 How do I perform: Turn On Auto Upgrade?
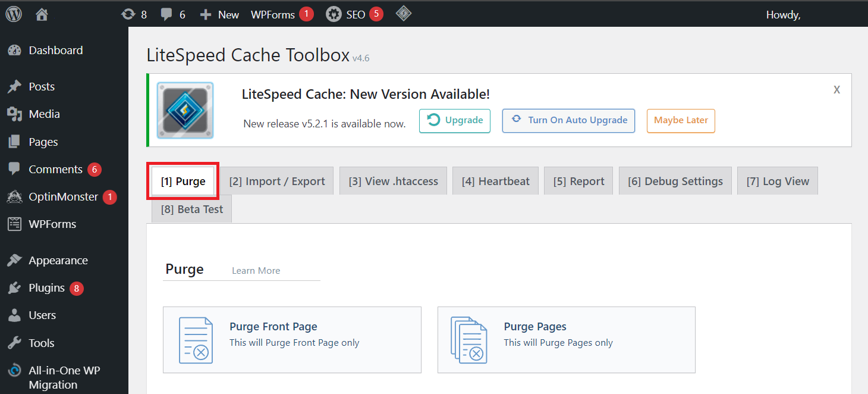tap(568, 120)
